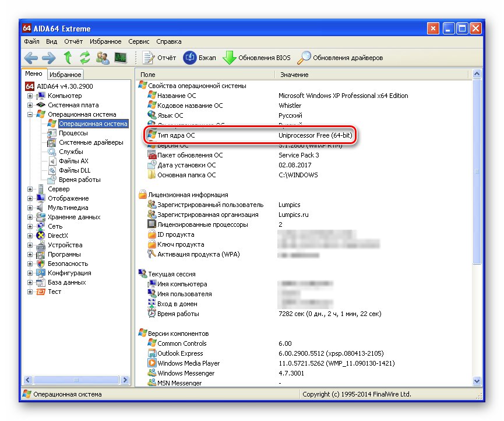Switch to the Избранное tab in the sidebar

pyautogui.click(x=65, y=75)
